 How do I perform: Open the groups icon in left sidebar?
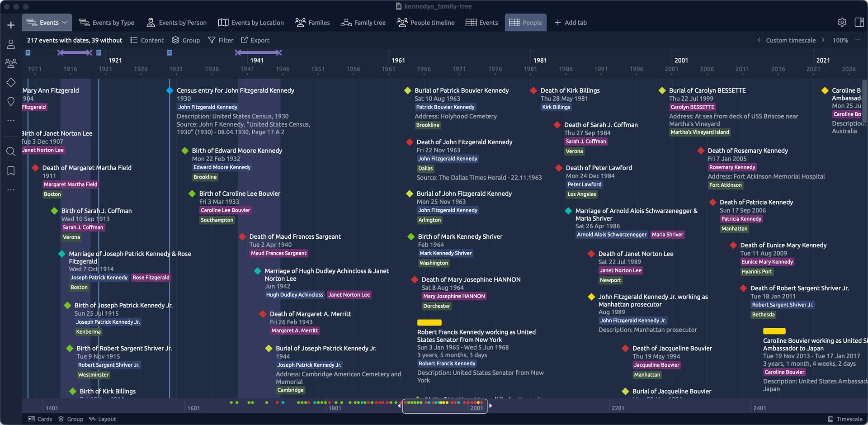pos(11,63)
